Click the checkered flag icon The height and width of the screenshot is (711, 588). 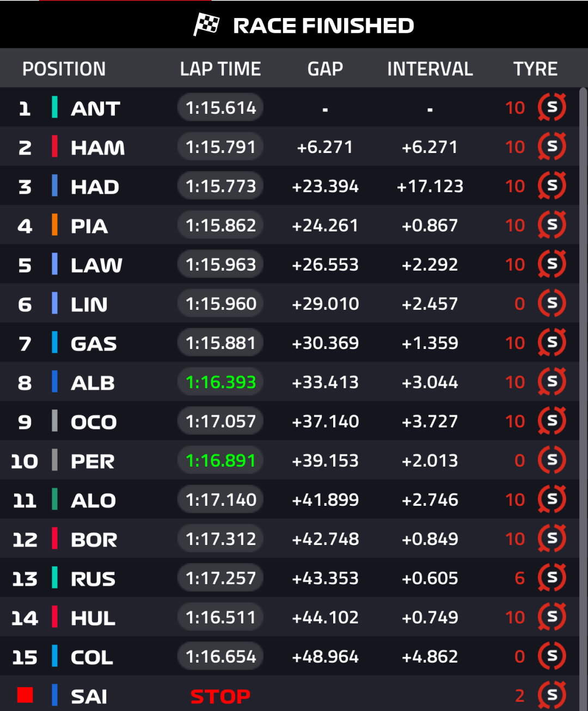coord(206,24)
